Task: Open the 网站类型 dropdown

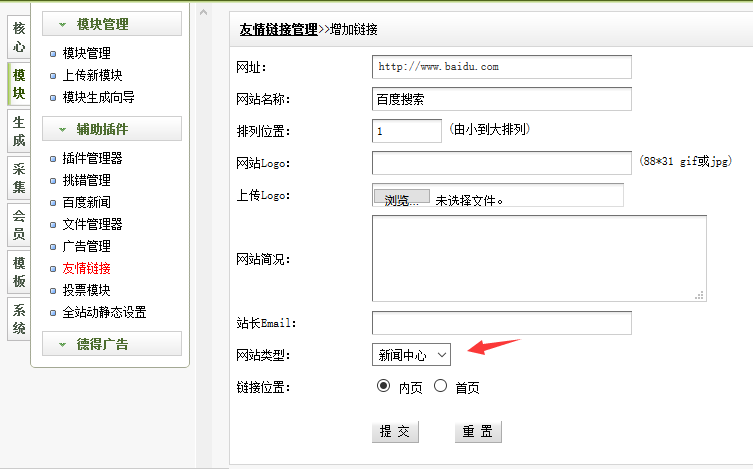Action: pyautogui.click(x=411, y=354)
